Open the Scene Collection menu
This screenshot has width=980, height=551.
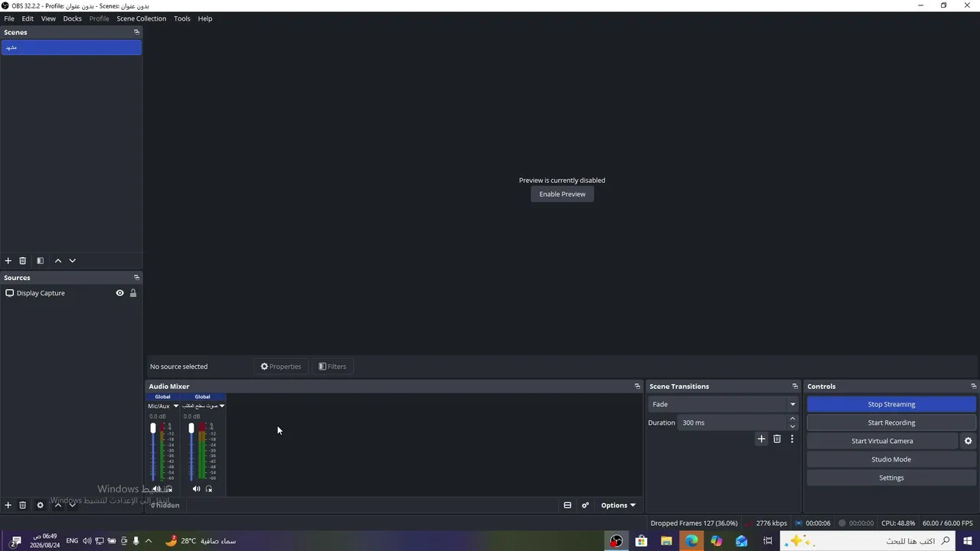(x=142, y=18)
